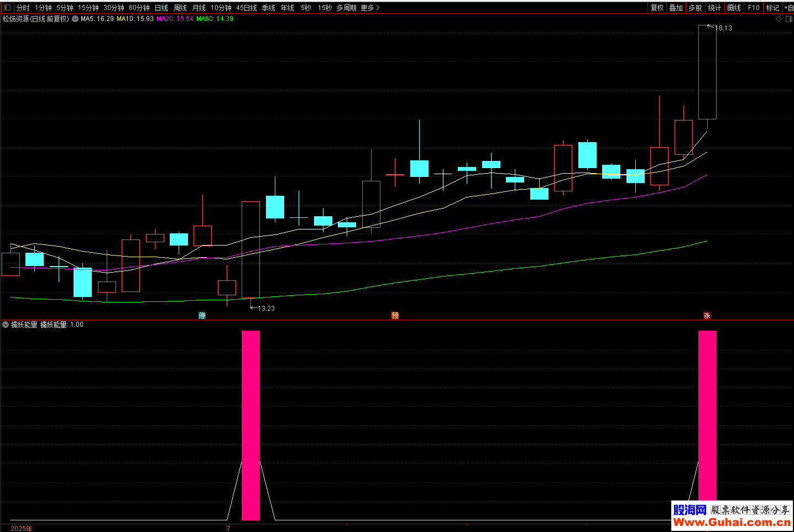
Task: Click the diamond icon above the chart
Action: (x=779, y=19)
